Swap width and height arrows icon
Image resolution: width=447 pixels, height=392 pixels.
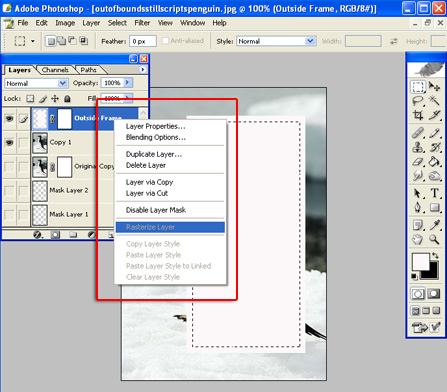[394, 41]
